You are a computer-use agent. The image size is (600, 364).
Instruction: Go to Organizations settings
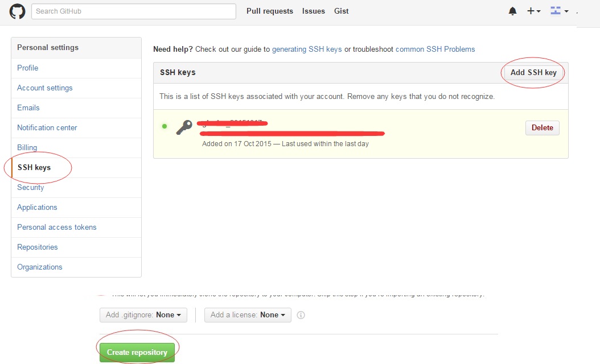click(x=76, y=267)
